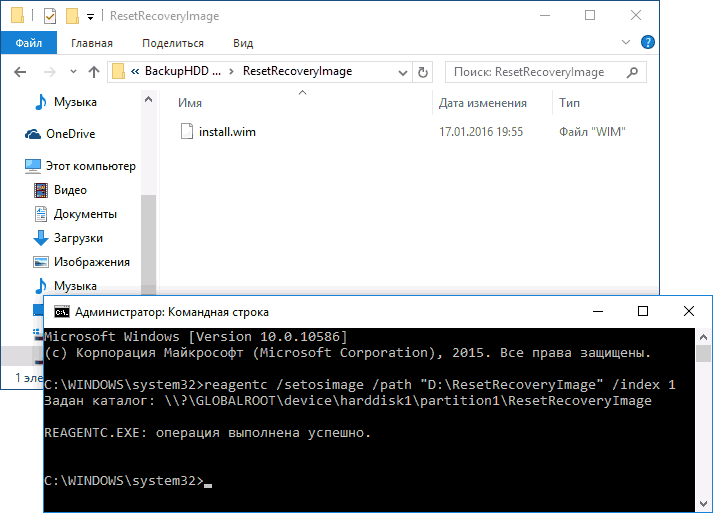Switch to the Главная ribbon tab
Viewport: 713px width, 513px height.
pyautogui.click(x=92, y=43)
